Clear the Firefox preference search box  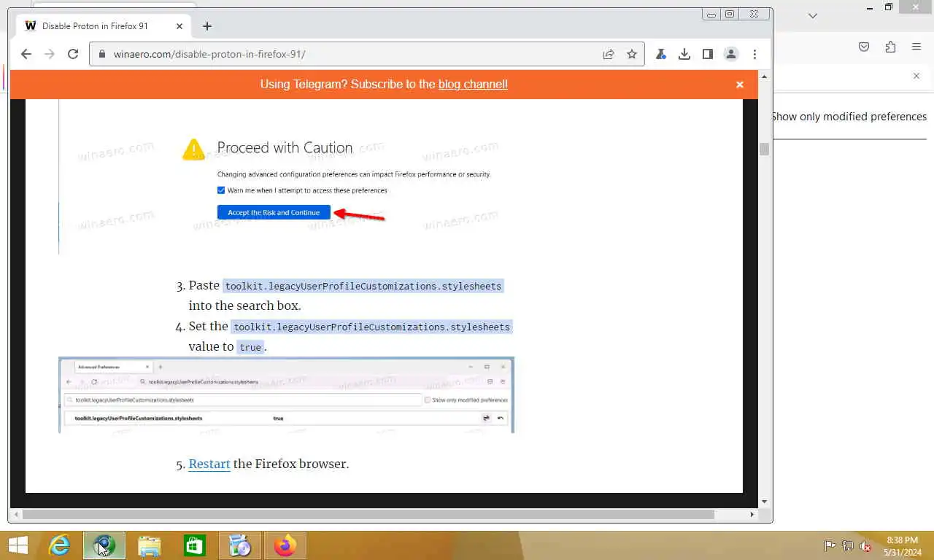(916, 76)
